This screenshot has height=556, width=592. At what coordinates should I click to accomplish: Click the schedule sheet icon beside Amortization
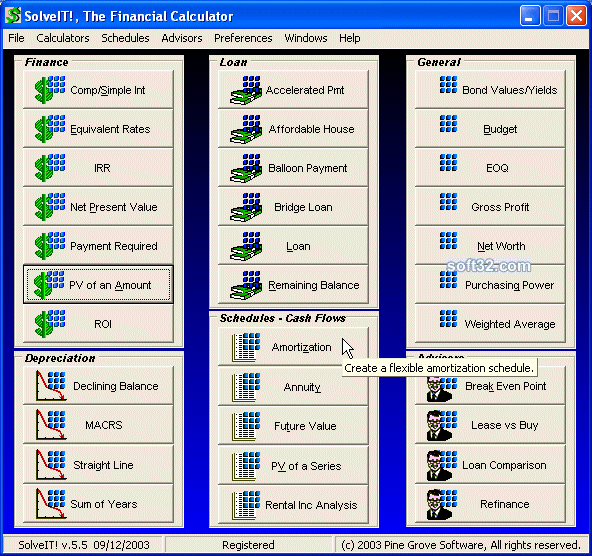[246, 347]
